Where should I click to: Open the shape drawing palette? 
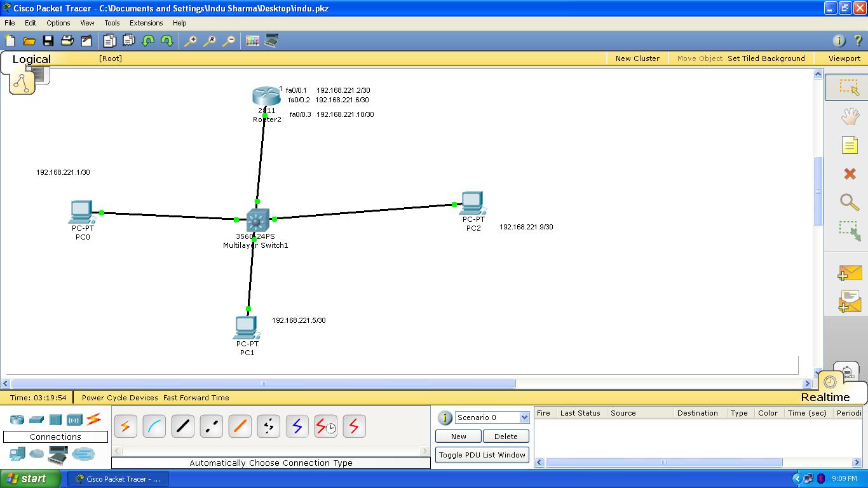click(x=252, y=41)
